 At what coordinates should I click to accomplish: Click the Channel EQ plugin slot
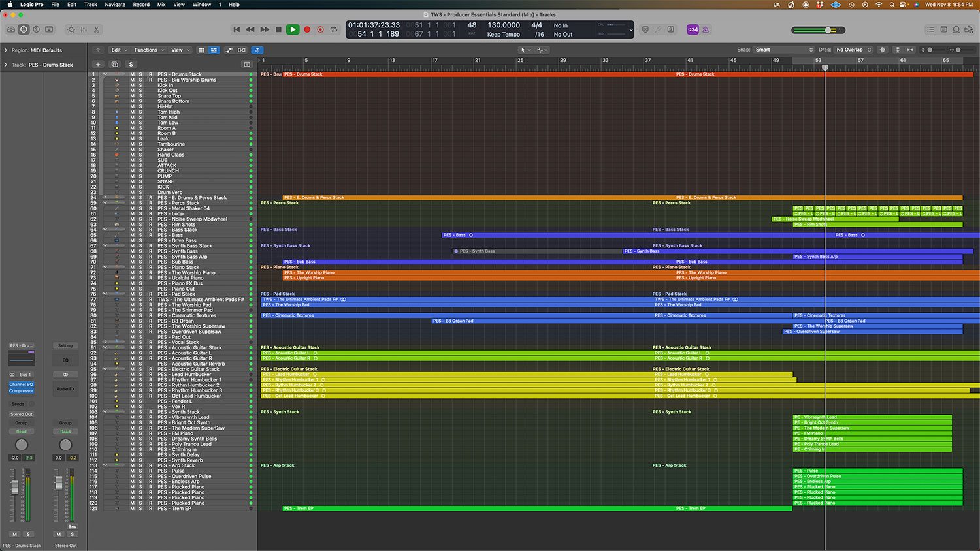click(x=21, y=385)
